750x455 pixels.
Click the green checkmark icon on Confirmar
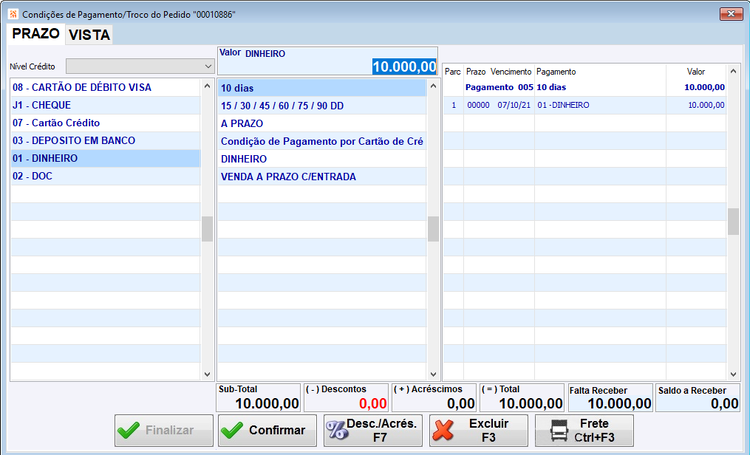pyautogui.click(x=232, y=430)
